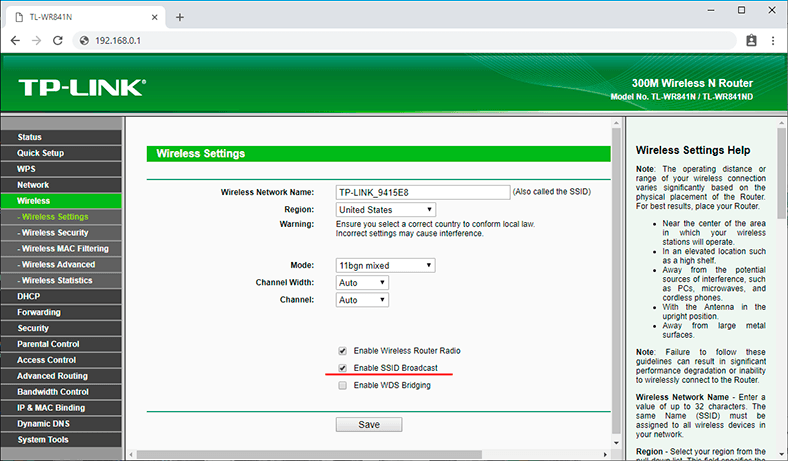Select the Wireless menu section
788x461 pixels.
pyautogui.click(x=61, y=201)
